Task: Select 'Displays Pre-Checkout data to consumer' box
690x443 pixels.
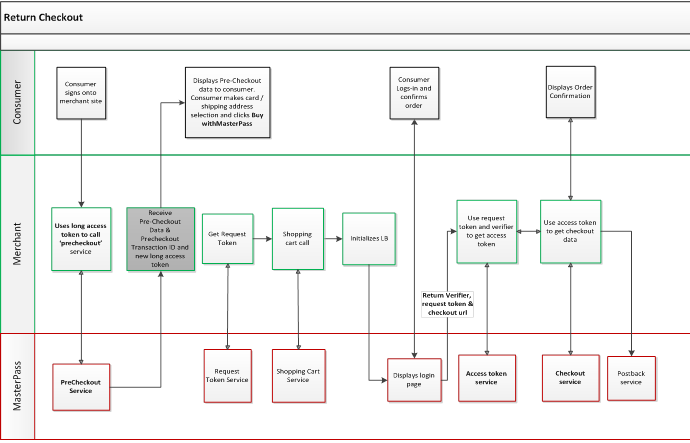Action: (228, 102)
